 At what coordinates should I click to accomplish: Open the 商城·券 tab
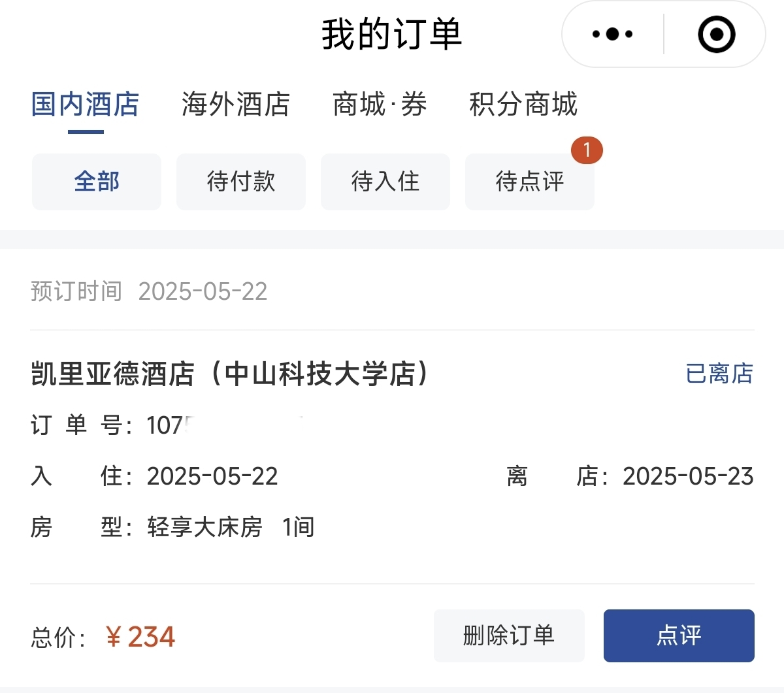pos(380,105)
